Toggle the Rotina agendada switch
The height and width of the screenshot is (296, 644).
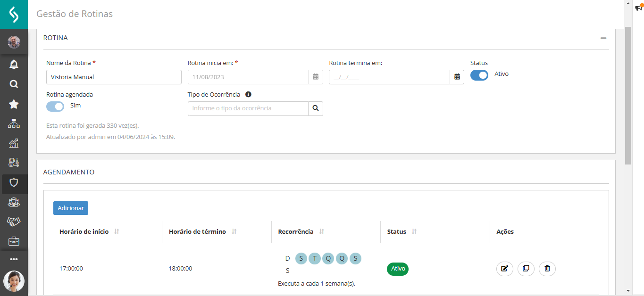(55, 107)
